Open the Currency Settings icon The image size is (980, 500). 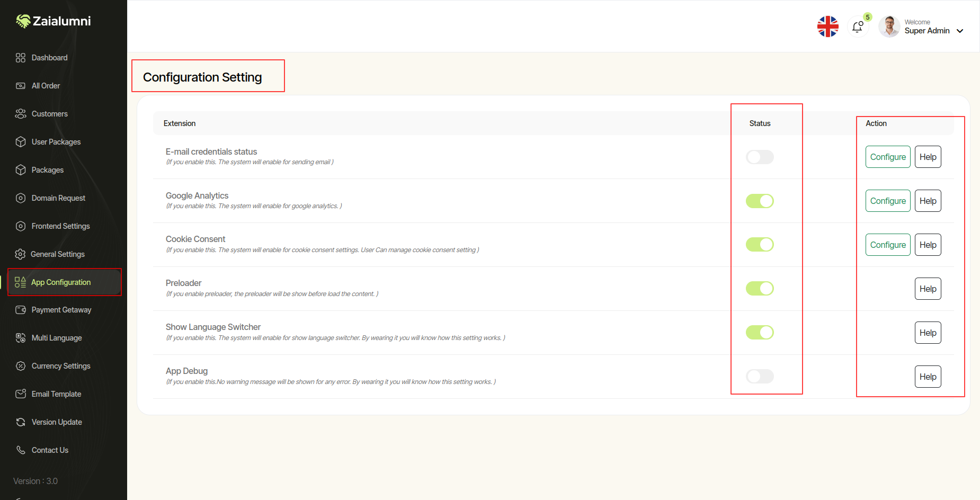[21, 365]
